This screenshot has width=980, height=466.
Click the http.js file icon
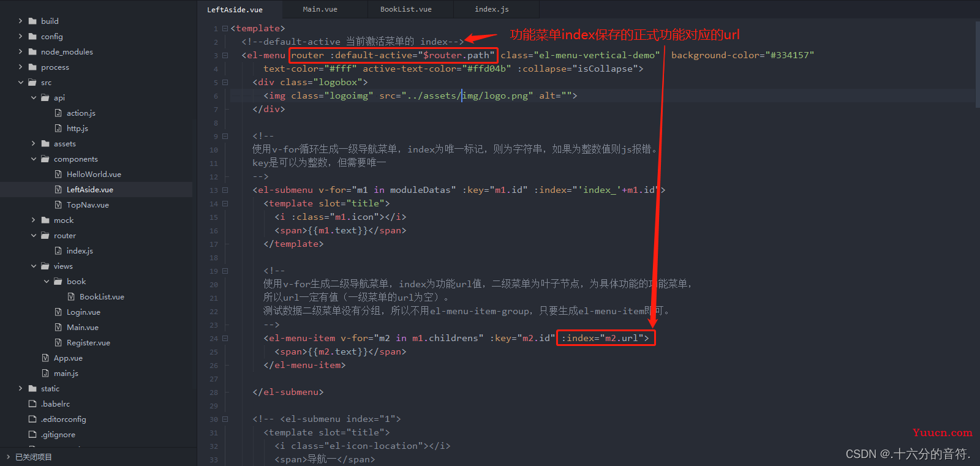(58, 128)
